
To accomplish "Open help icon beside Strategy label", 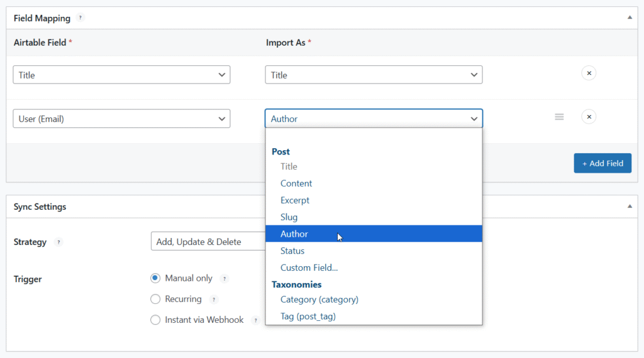I will click(58, 242).
